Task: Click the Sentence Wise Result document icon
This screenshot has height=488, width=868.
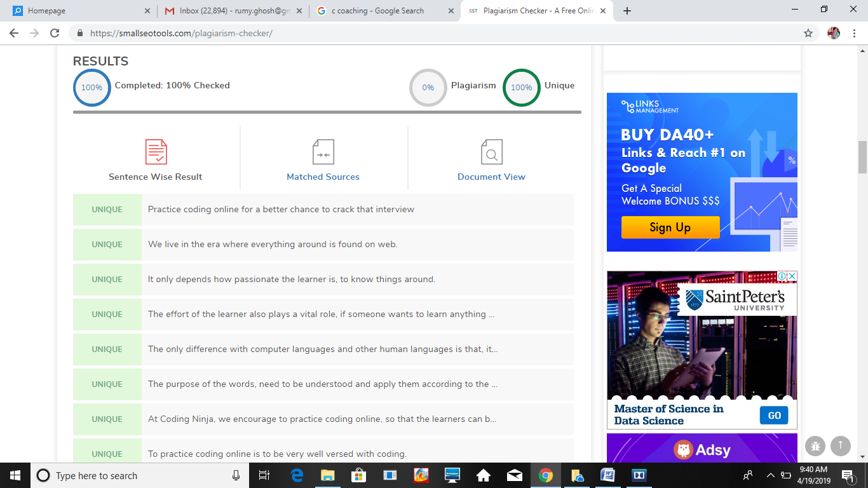Action: tap(156, 152)
